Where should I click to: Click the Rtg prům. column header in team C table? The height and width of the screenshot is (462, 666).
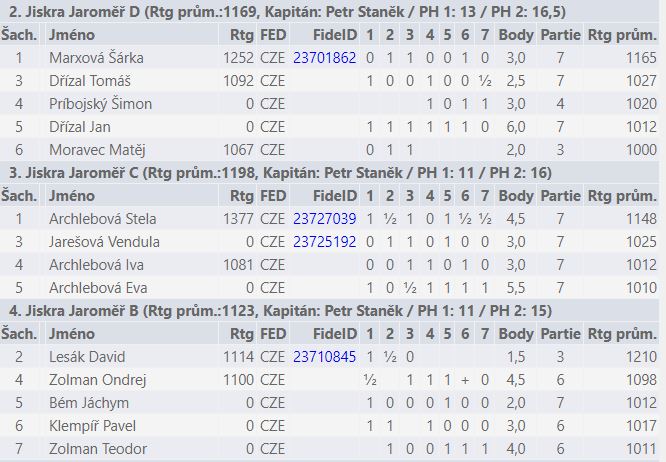tap(622, 196)
